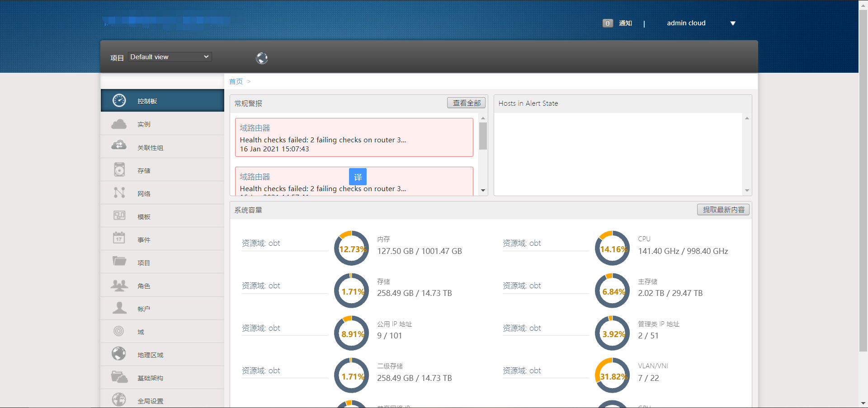Click the alerts list scroll-up arrow
The height and width of the screenshot is (408, 868).
pos(483,118)
